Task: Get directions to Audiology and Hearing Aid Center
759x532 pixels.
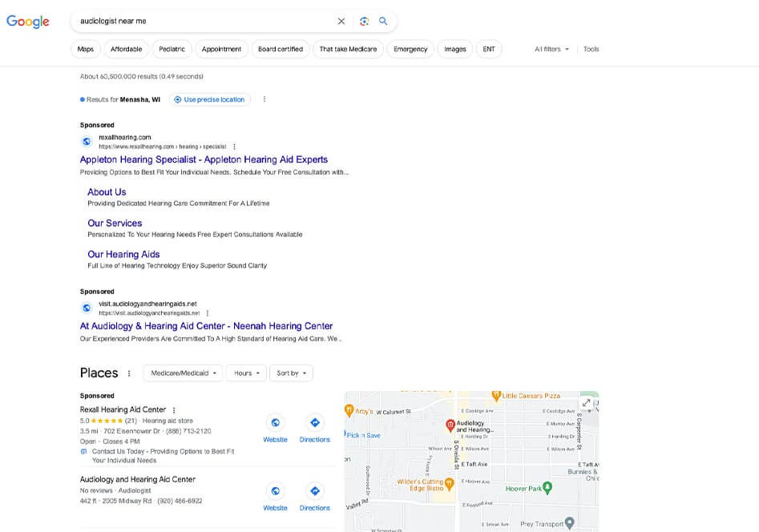Action: (315, 491)
